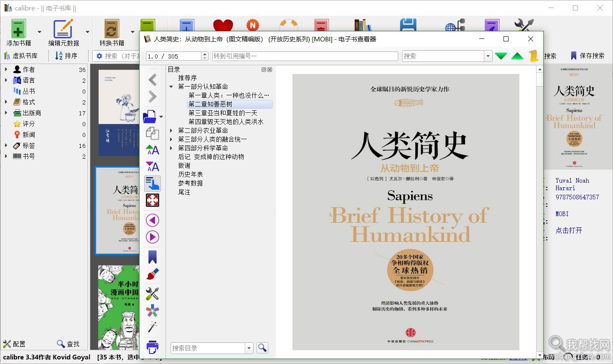Copy text with the copy icon
Viewport: 613px width, 364px height.
[x=153, y=133]
